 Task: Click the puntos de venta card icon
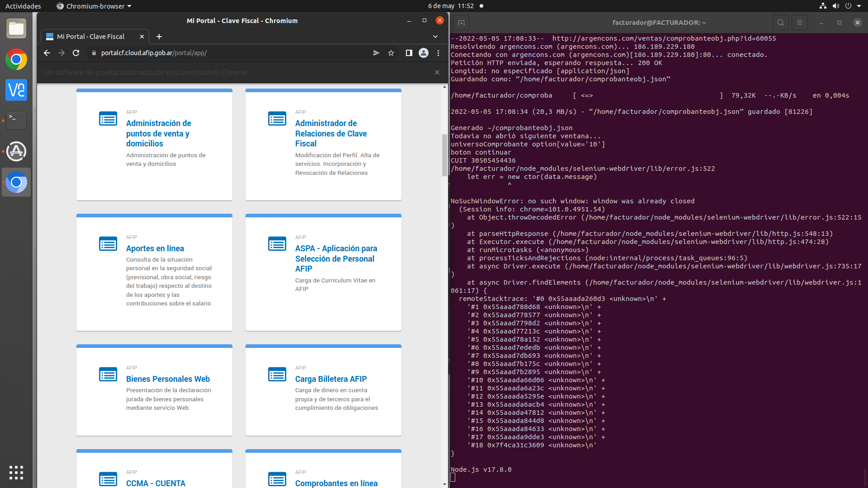108,118
